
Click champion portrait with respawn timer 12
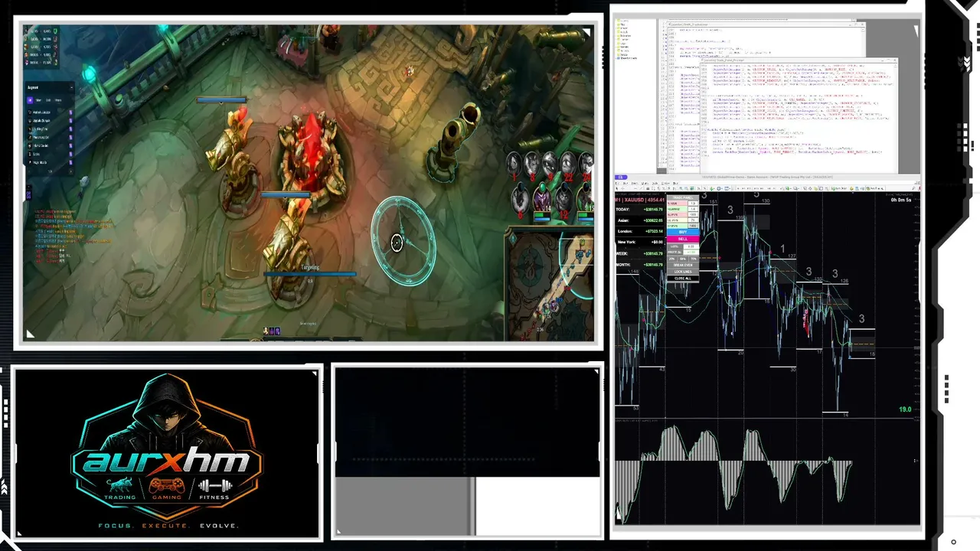564,200
